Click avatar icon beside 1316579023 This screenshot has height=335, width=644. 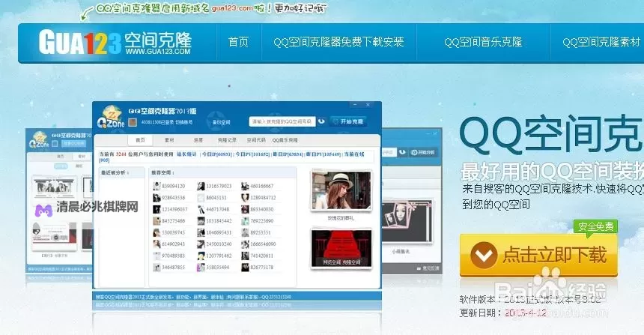point(201,186)
